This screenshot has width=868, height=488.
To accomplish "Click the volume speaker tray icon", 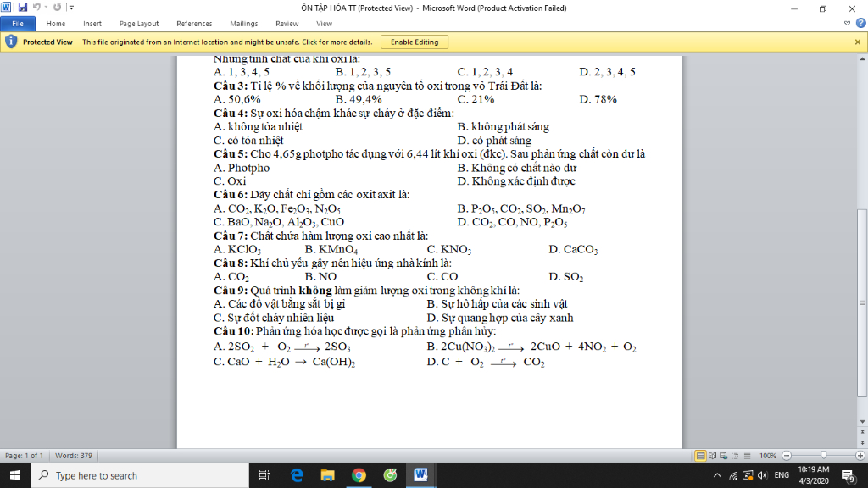I will [x=762, y=475].
